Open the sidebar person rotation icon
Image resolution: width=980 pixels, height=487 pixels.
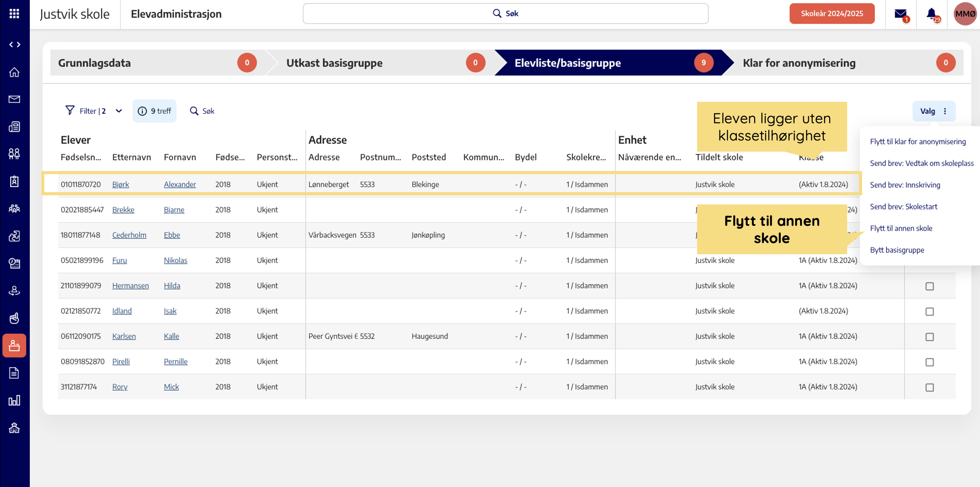[14, 291]
